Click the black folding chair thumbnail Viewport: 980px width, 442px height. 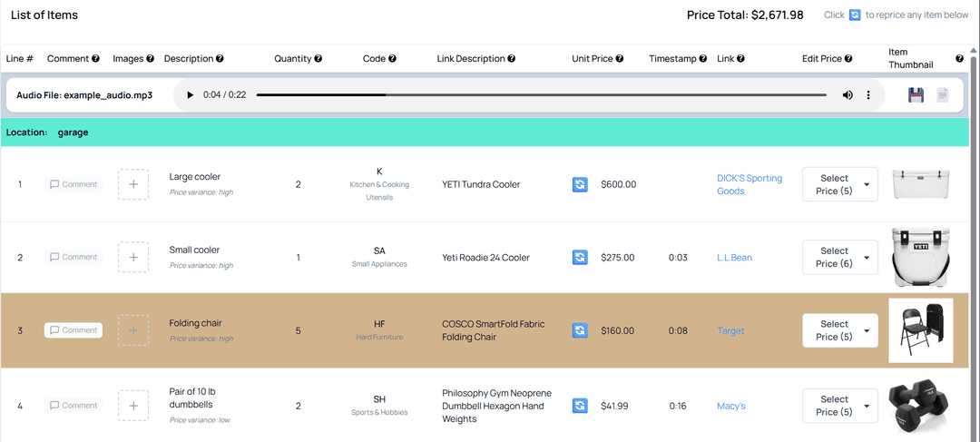[920, 330]
